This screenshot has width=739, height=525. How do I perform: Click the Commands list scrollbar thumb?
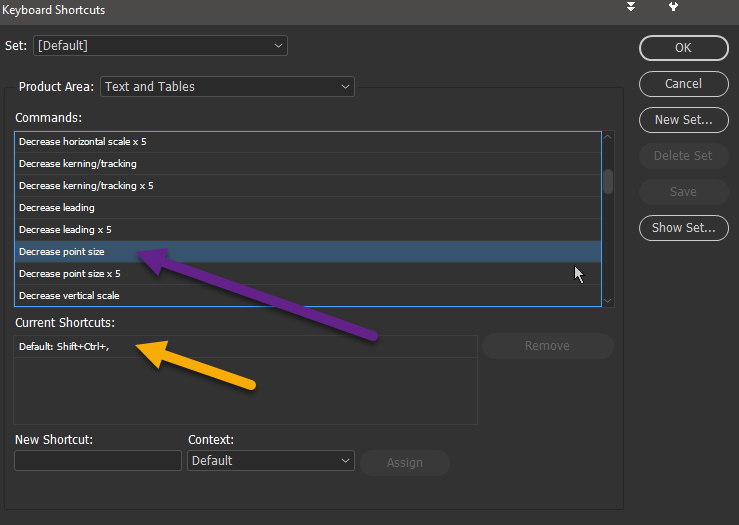point(608,181)
